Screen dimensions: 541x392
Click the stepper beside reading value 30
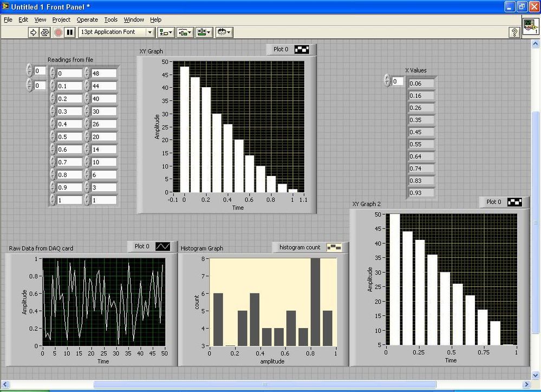(x=87, y=112)
